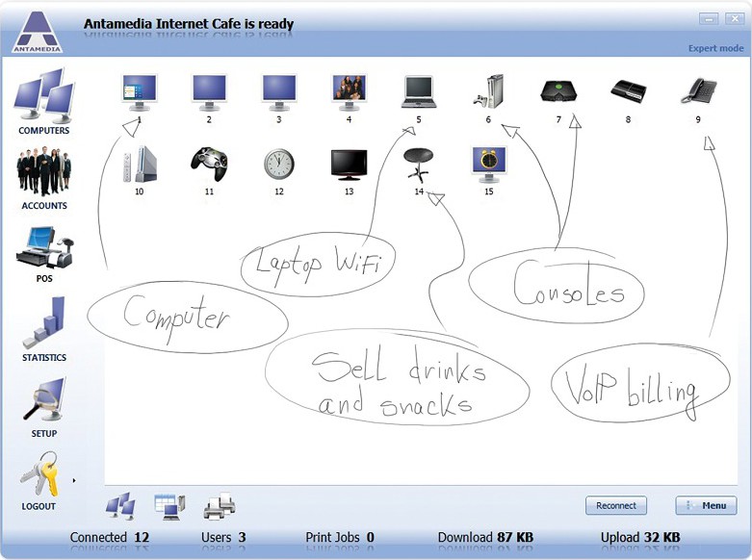This screenshot has height=560, width=752.
Task: Click the Reconnect button
Action: coord(616,505)
